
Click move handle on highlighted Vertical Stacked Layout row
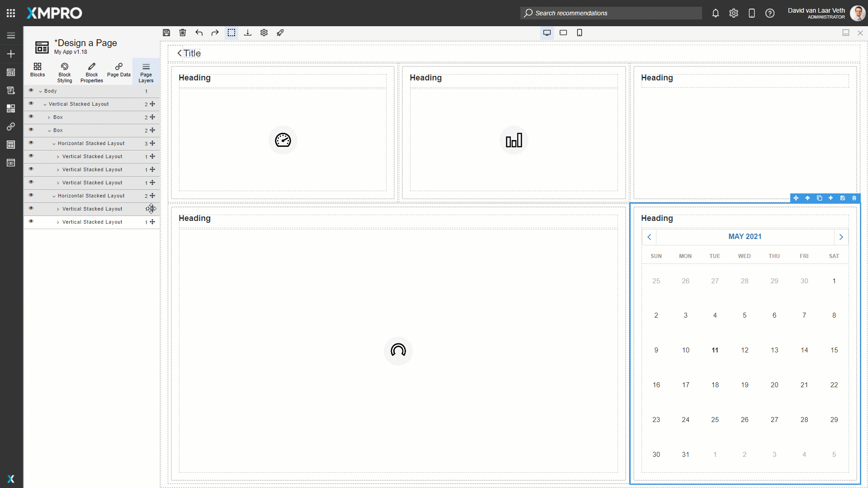pos(152,222)
